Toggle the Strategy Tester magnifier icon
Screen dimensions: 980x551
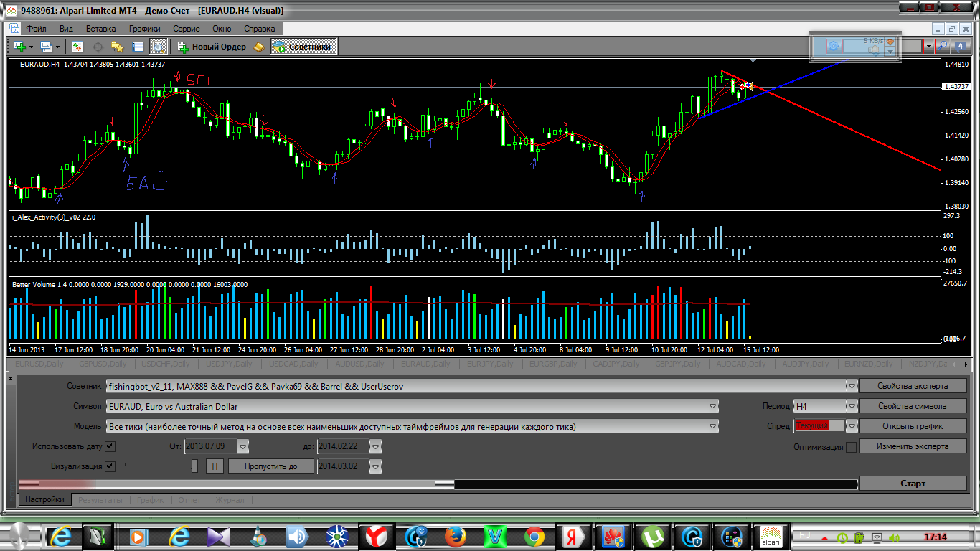pos(159,47)
